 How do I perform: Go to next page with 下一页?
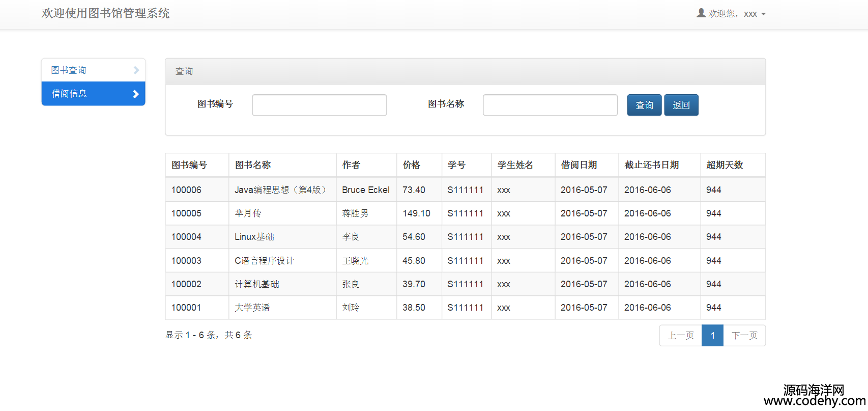point(744,336)
